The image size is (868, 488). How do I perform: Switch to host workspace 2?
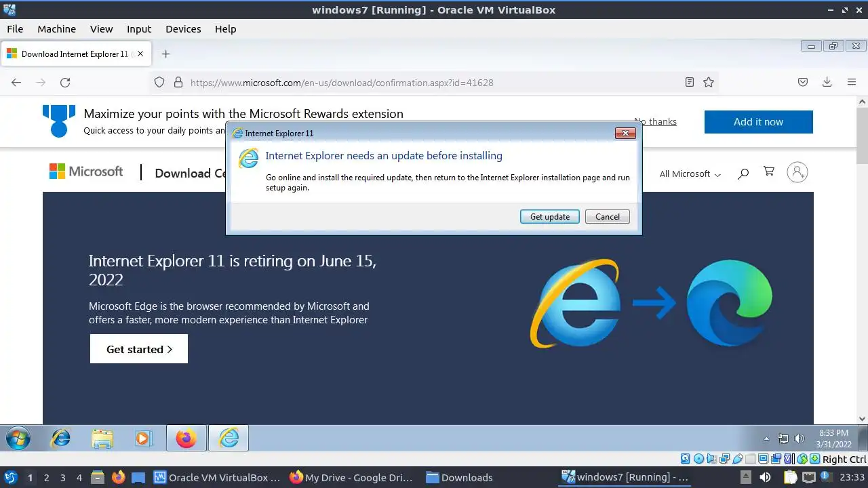[x=46, y=477]
